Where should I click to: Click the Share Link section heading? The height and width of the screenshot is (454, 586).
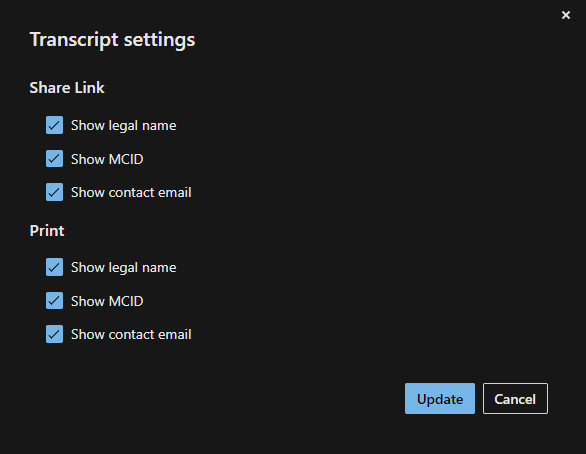[67, 88]
